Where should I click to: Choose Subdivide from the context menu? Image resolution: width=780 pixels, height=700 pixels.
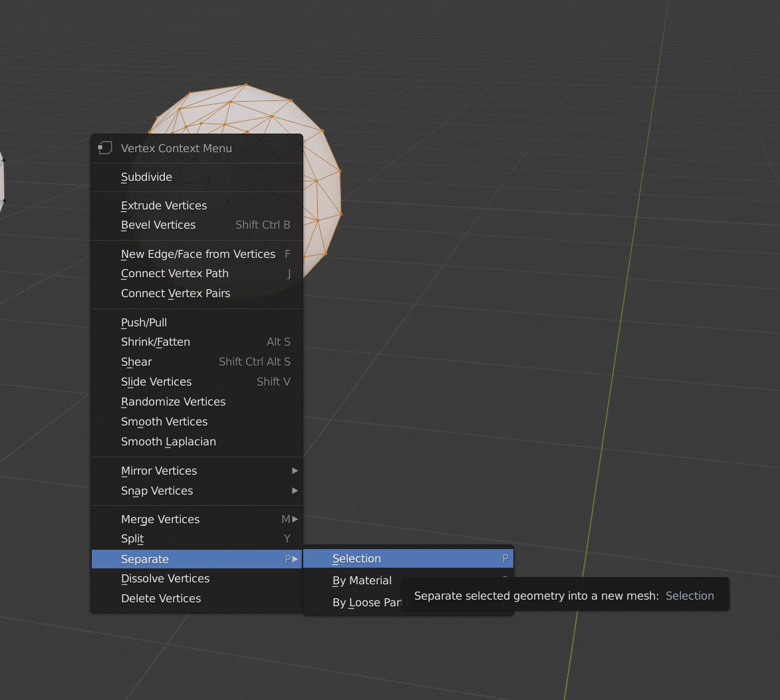pos(197,177)
